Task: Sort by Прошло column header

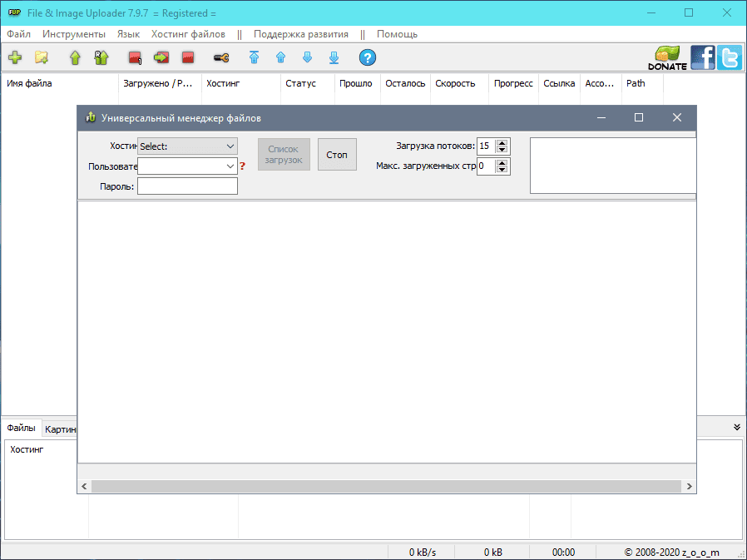Action: (358, 83)
